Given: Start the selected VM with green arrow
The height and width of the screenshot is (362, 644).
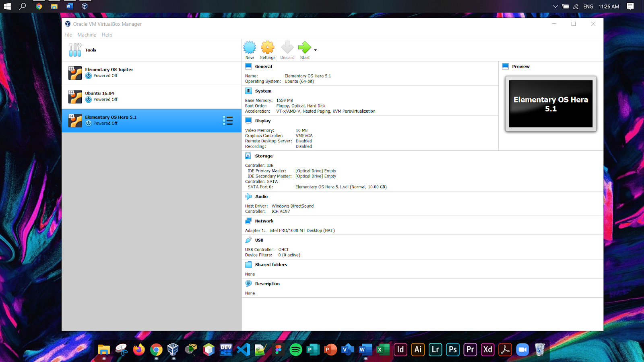Looking at the screenshot, I should (x=305, y=47).
